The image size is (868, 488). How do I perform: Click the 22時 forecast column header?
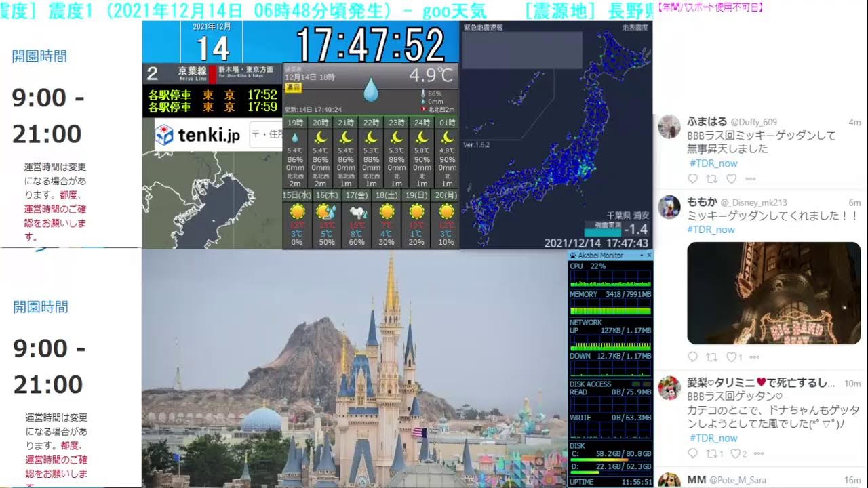pyautogui.click(x=371, y=123)
